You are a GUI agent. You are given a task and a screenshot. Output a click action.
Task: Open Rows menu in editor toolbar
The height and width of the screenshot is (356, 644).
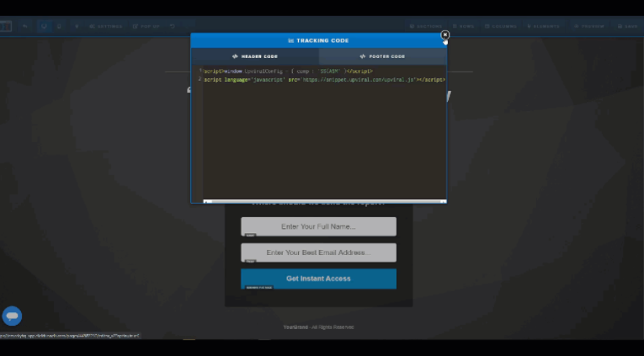(463, 26)
